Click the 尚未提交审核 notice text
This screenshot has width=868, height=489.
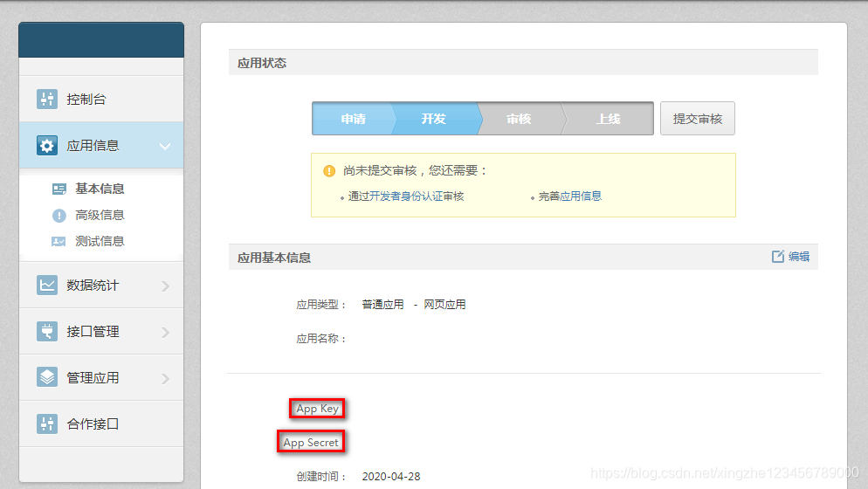pyautogui.click(x=415, y=170)
